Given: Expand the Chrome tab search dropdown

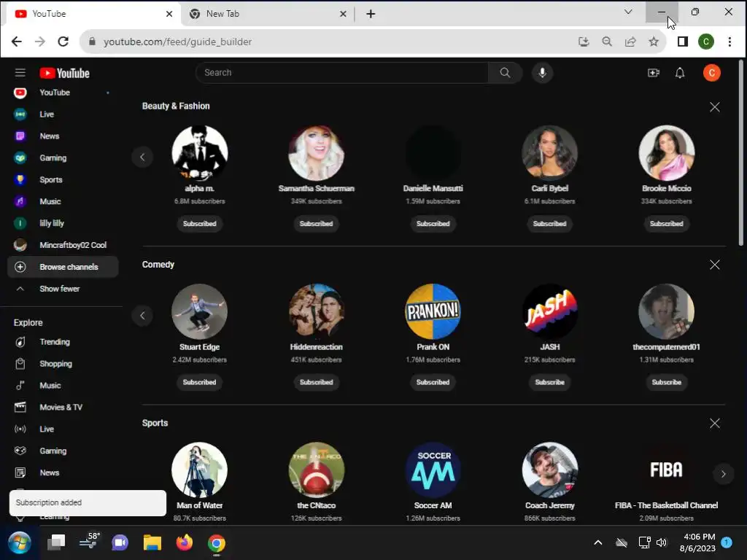Looking at the screenshot, I should (x=628, y=12).
